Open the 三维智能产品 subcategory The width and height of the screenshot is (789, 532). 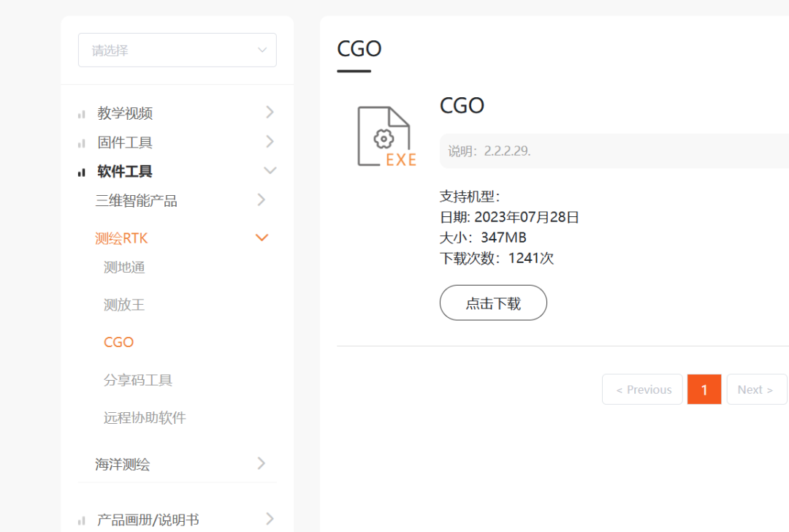pos(137,201)
